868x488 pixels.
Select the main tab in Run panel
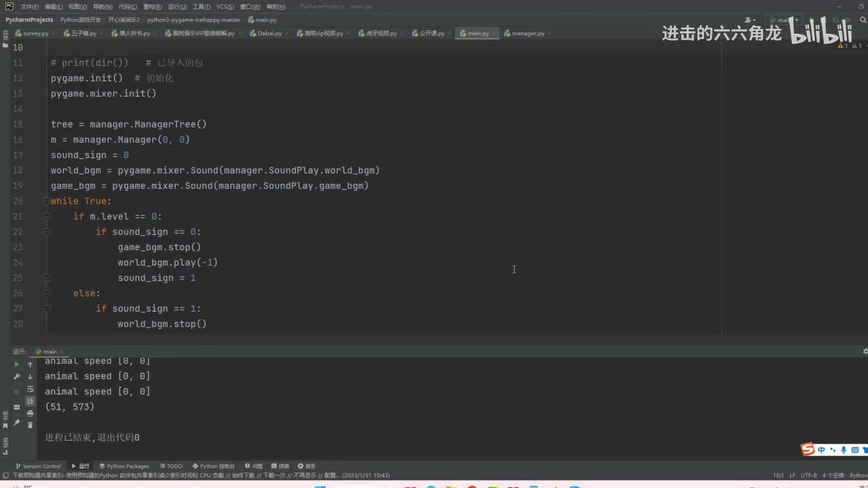point(49,352)
